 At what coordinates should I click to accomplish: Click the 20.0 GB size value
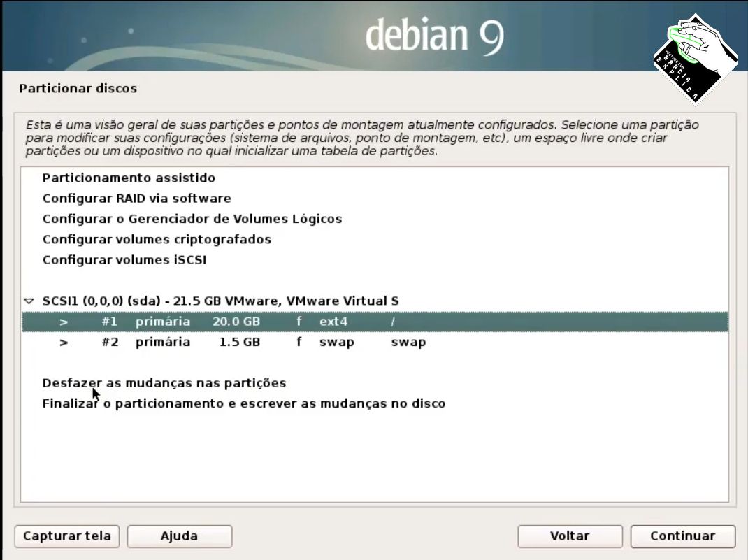tap(236, 322)
